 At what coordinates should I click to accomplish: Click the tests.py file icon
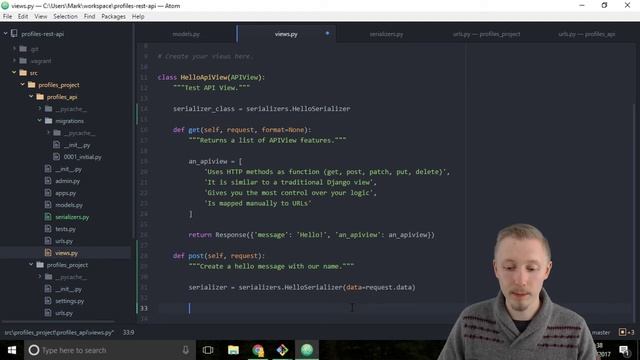(48, 229)
